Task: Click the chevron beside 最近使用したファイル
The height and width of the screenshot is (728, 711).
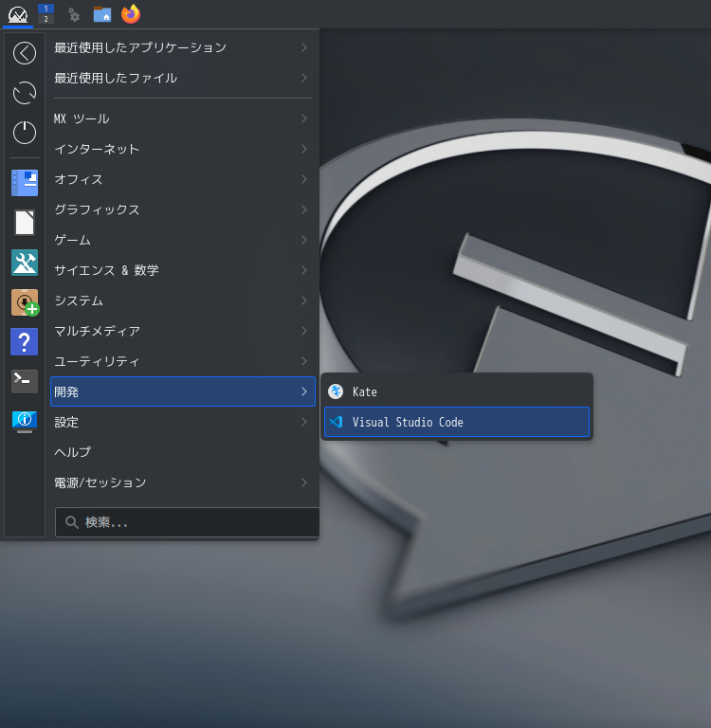Action: tap(304, 78)
